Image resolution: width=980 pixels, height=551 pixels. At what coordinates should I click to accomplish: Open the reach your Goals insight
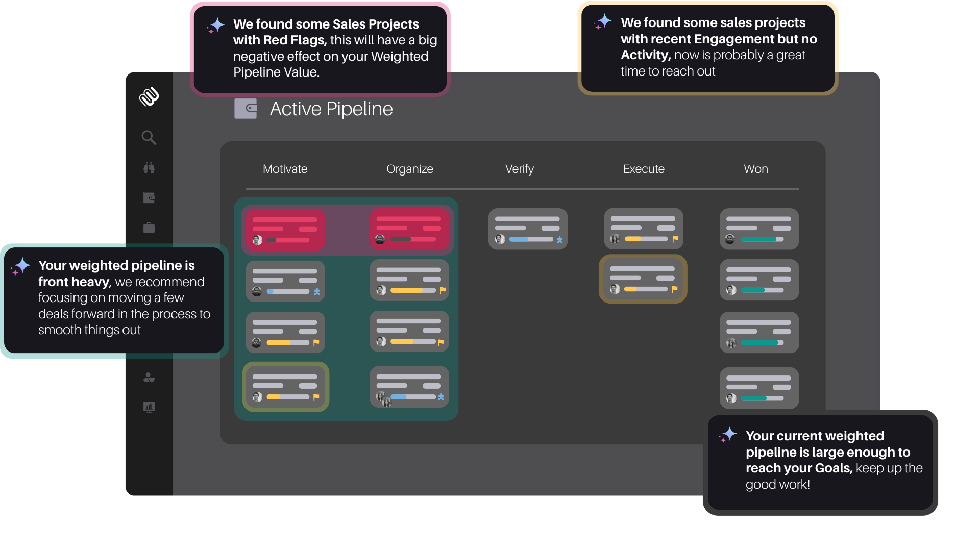pyautogui.click(x=820, y=462)
